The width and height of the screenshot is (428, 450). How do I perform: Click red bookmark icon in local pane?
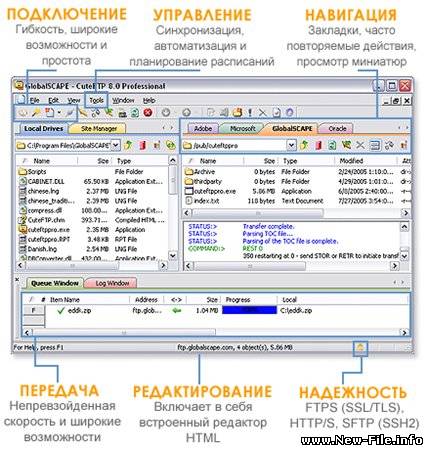tap(143, 145)
